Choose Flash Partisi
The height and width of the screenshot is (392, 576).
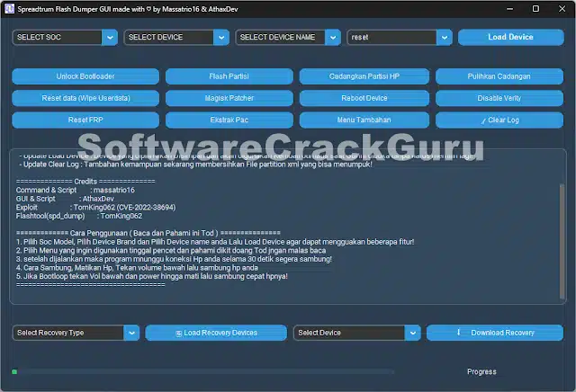pyautogui.click(x=229, y=76)
